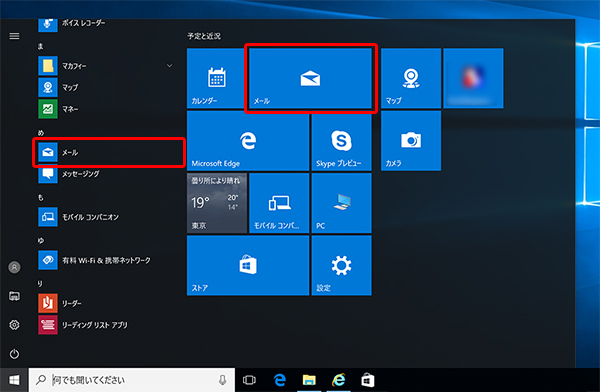Open the 東京 weather tile

point(217,203)
